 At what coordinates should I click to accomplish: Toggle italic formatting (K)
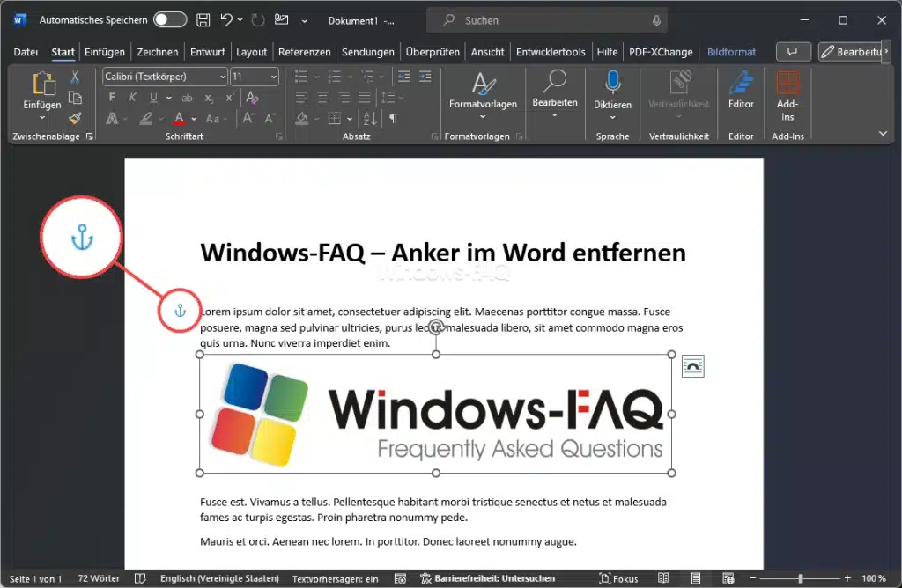[132, 97]
